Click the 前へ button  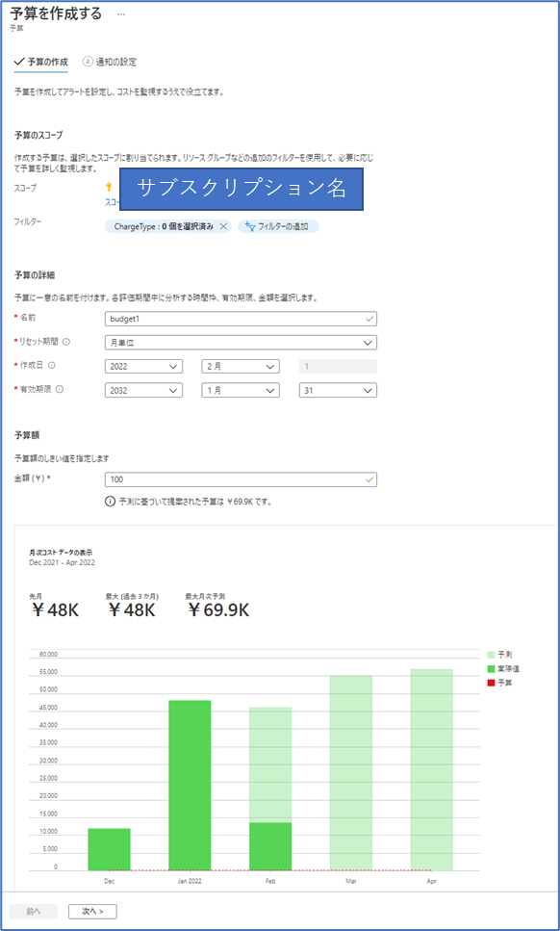pos(34,911)
